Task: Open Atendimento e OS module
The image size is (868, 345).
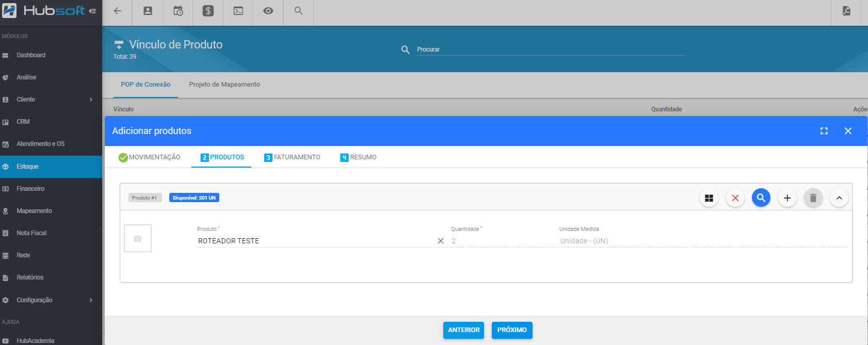Action: [51, 144]
